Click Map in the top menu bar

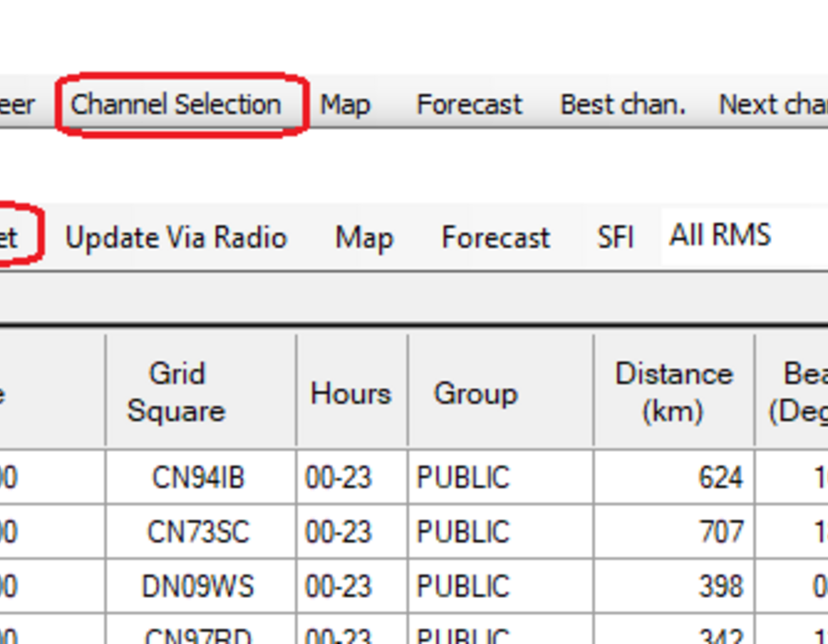click(345, 105)
